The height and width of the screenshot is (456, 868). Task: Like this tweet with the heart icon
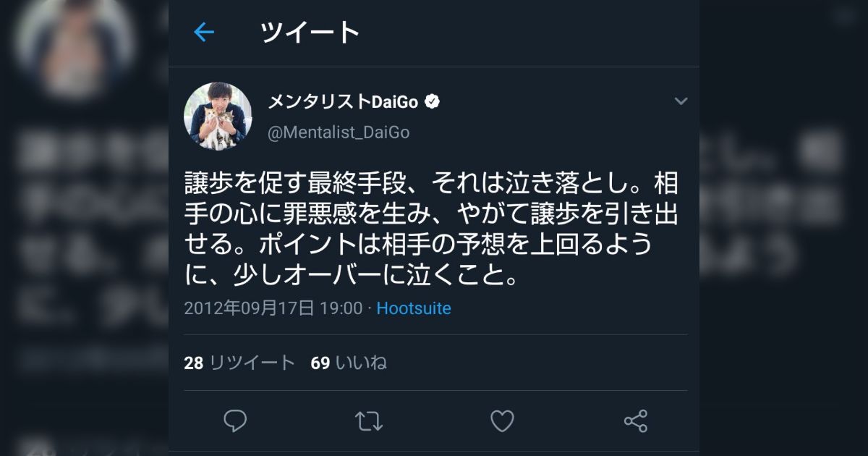point(501,421)
